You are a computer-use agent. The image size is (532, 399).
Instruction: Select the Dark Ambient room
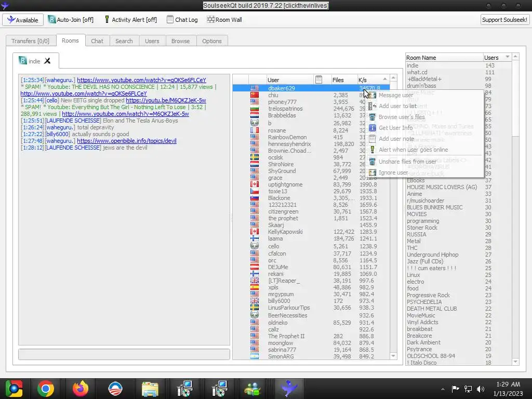point(458,342)
